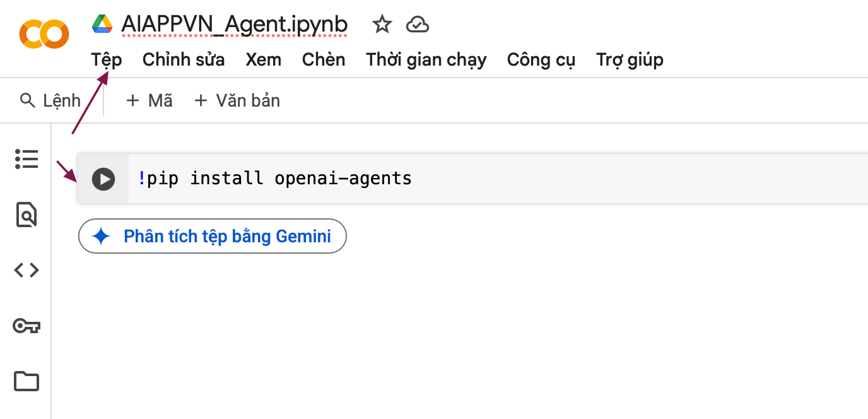The height and width of the screenshot is (419, 868).
Task: Click the Google Drive icon beside the title
Action: click(102, 25)
